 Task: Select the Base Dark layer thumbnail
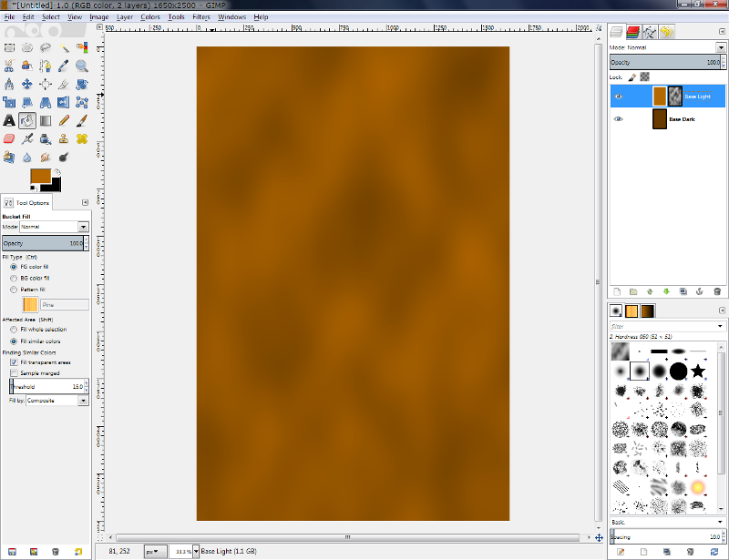(659, 119)
